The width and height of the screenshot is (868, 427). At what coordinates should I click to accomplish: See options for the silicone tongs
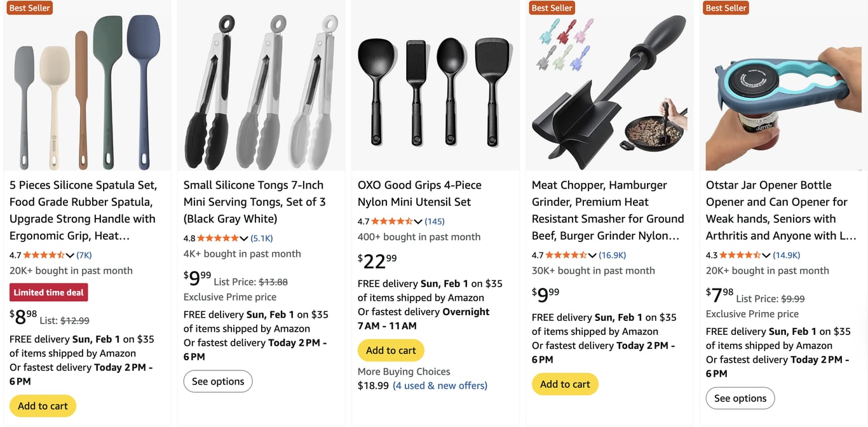point(217,381)
